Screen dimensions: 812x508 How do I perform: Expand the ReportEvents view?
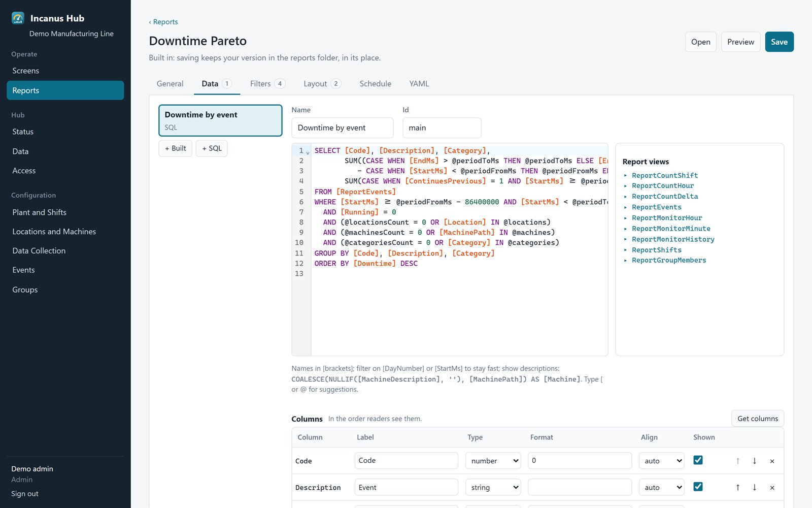656,207
